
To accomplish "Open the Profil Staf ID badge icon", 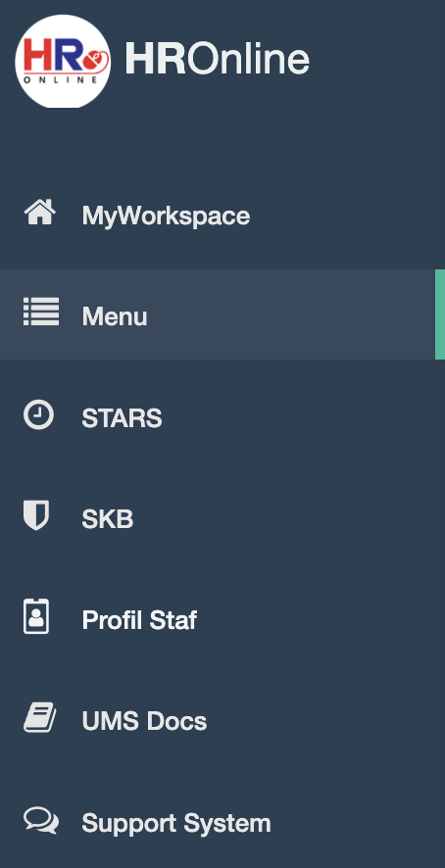I will (36, 616).
